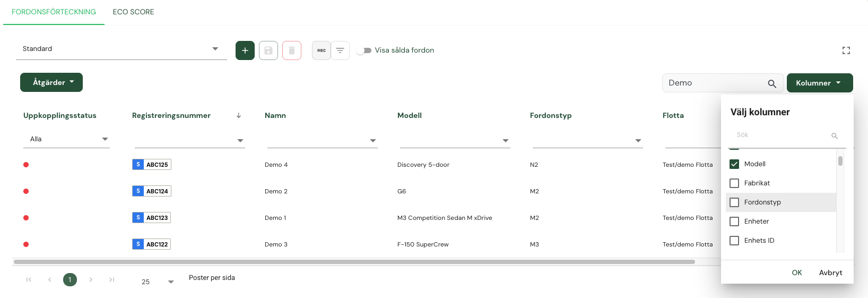Click the Åtgärder actions button
868x298 pixels.
coord(51,82)
